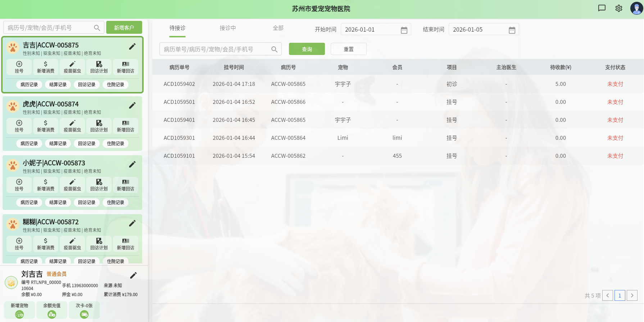The width and height of the screenshot is (644, 322).
Task: Edit pet 吉吉 with pencil icon
Action: (x=132, y=46)
